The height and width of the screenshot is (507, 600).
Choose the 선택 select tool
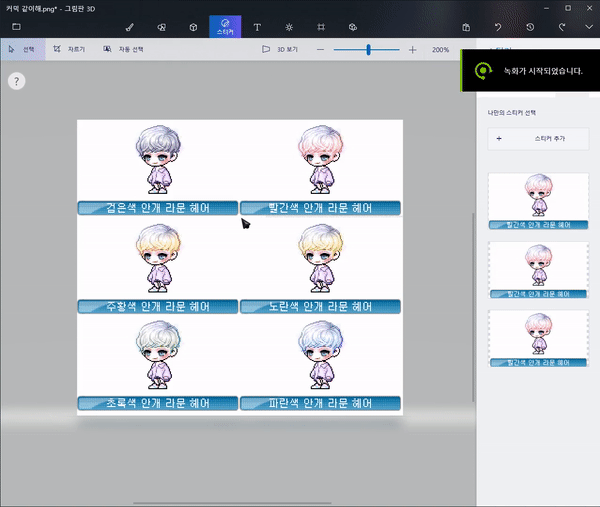pos(22,49)
